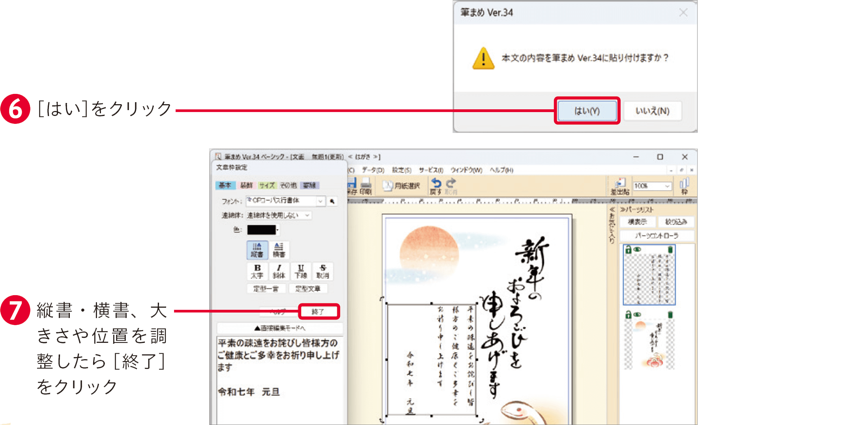Click the 印刷 print toolbar icon

366,186
